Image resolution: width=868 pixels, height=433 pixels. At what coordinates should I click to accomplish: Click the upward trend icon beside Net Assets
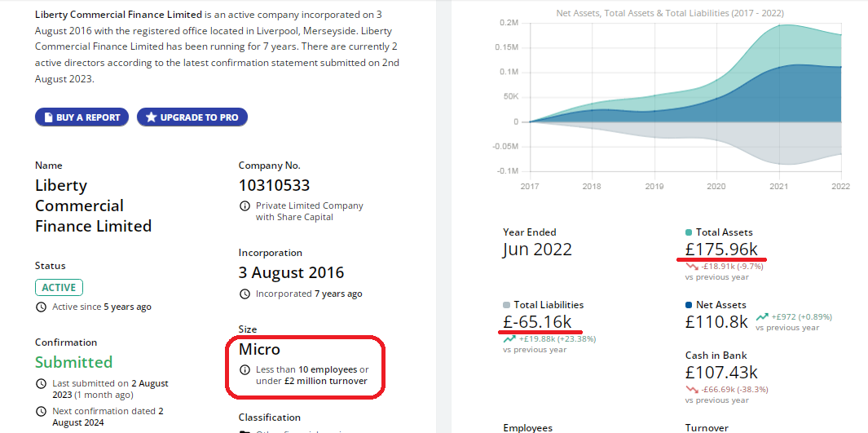(x=762, y=316)
